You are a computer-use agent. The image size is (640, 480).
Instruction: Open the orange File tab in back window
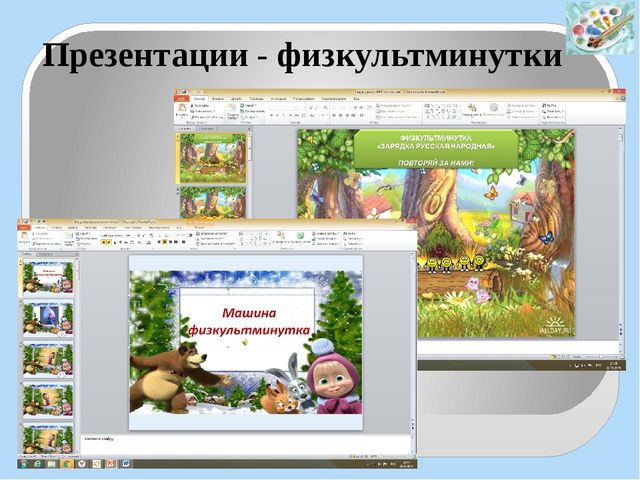(x=182, y=98)
